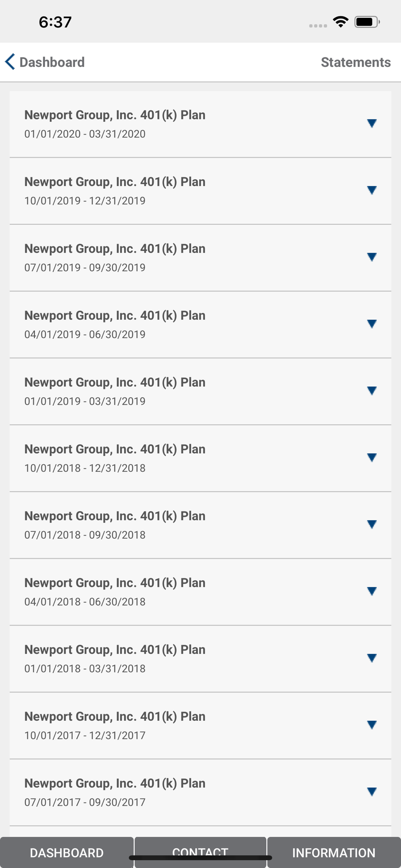Select the statement dated 04/01/2019 - 06/30/2019
The height and width of the screenshot is (868, 401).
point(115,325)
